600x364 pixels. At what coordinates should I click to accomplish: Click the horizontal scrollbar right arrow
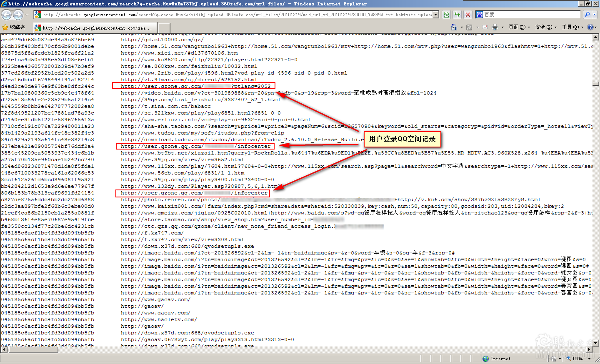click(589, 350)
